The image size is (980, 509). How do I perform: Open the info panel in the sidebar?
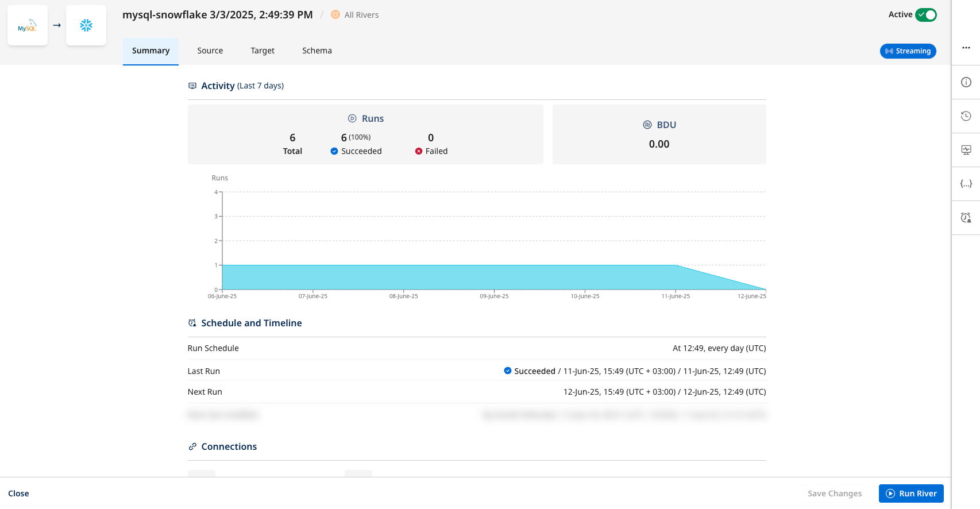[x=966, y=82]
